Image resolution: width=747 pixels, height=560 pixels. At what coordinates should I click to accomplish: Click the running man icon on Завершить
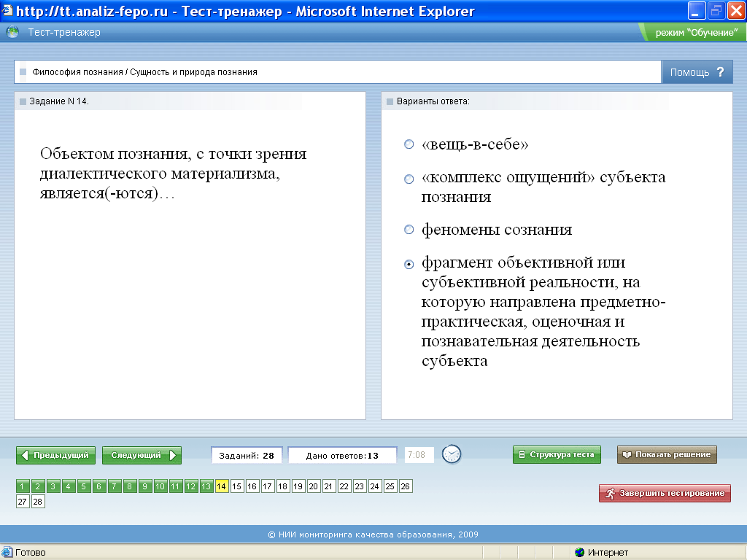point(611,494)
